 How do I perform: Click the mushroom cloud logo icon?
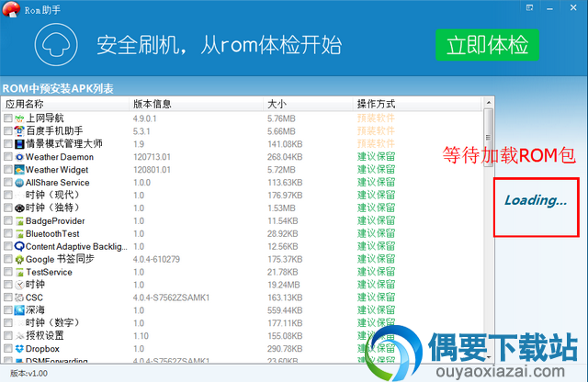(x=56, y=45)
